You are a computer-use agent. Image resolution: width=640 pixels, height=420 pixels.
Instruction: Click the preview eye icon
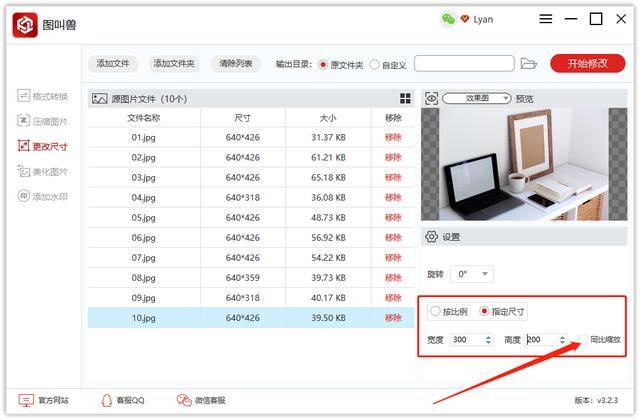point(431,98)
